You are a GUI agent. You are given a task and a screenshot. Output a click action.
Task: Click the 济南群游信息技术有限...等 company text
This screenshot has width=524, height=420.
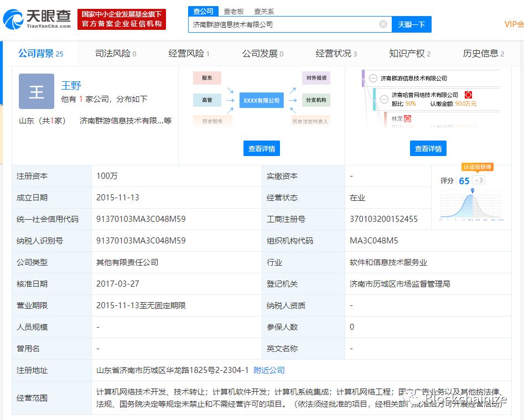pos(125,121)
